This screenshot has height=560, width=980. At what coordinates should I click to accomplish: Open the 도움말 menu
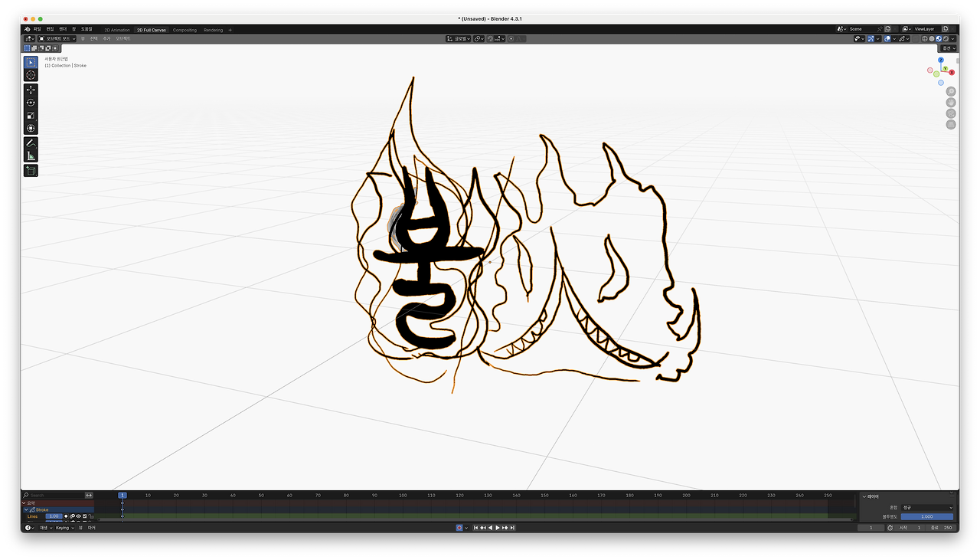(87, 29)
